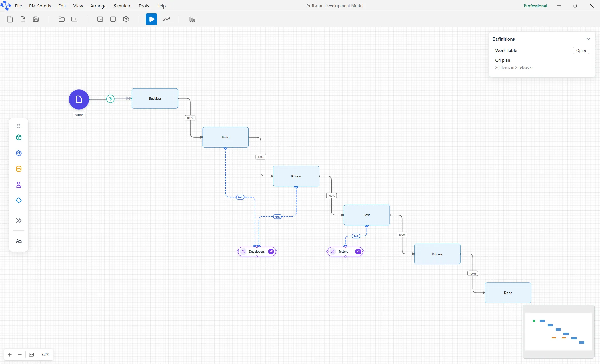This screenshot has height=364, width=600.
Task: Run the simulation with the play button
Action: click(151, 19)
